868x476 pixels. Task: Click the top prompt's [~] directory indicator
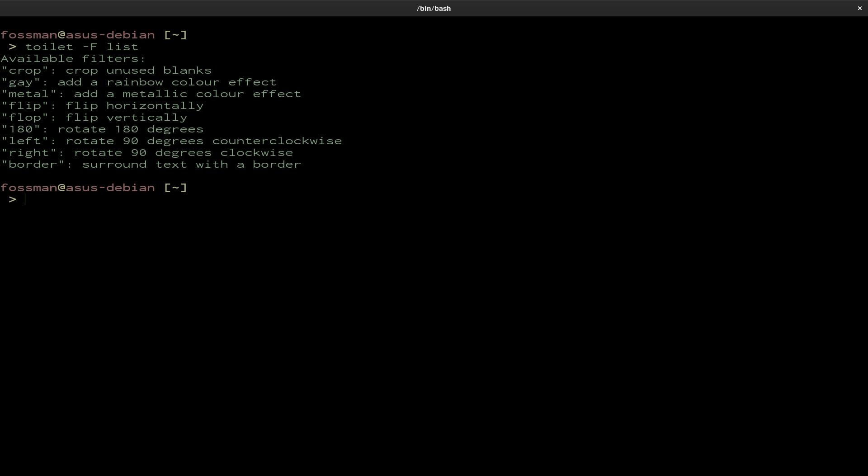tap(175, 35)
